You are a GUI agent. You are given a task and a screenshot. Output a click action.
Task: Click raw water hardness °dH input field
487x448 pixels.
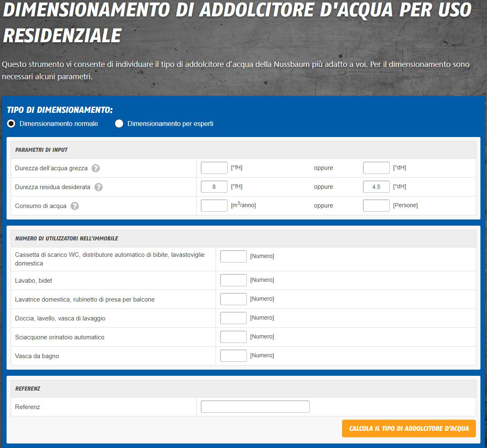tap(376, 168)
